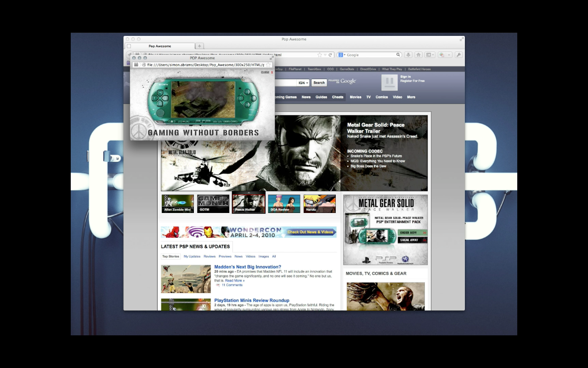Select the Top Stories news tab
The width and height of the screenshot is (588, 368).
170,256
